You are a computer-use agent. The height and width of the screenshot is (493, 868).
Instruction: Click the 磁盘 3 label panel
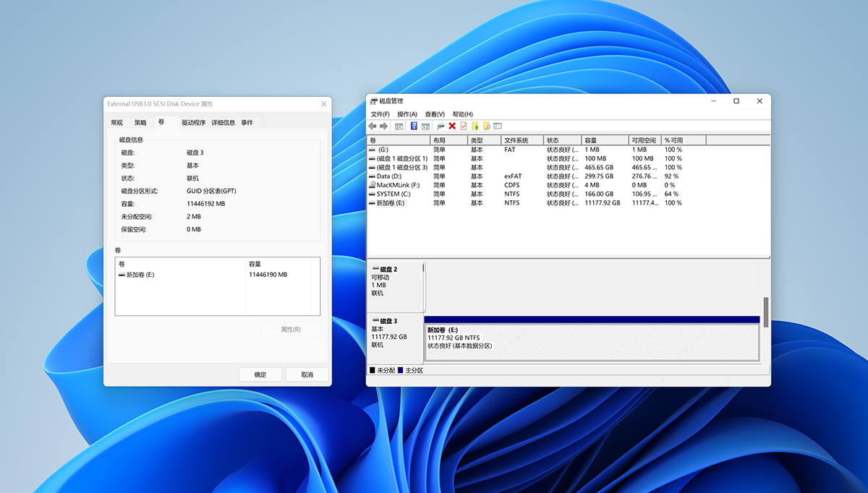pyautogui.click(x=395, y=338)
